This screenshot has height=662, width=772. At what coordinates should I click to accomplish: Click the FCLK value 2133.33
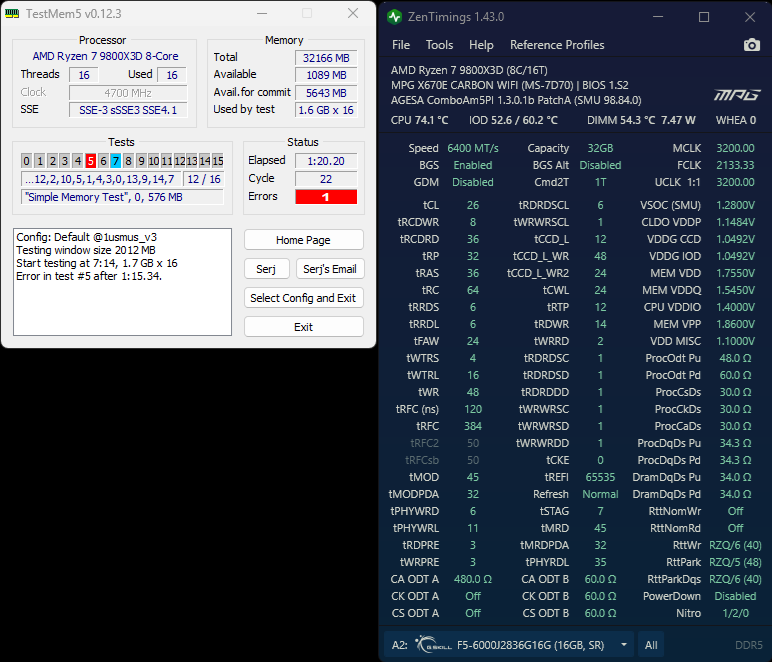(x=735, y=165)
